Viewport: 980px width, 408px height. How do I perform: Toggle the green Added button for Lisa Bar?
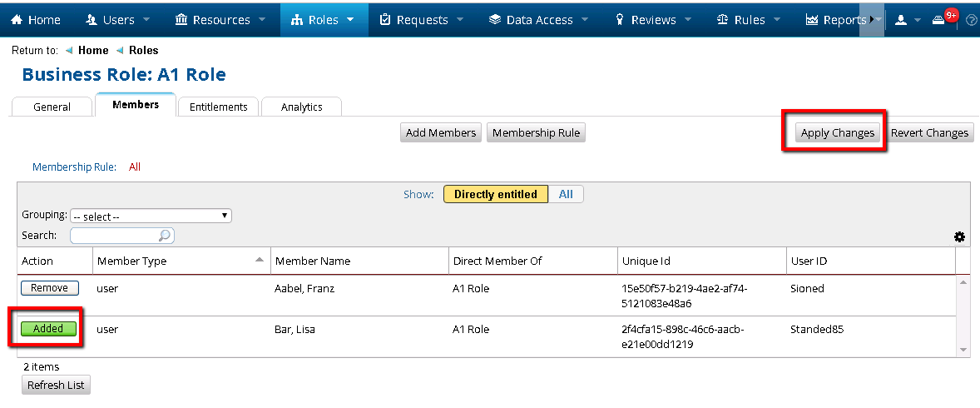point(48,329)
